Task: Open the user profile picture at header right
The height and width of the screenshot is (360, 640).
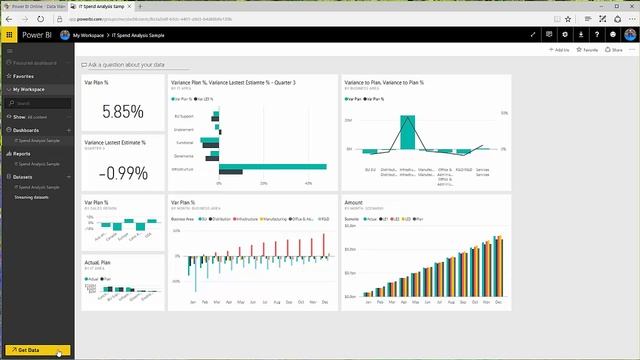Action: (630, 35)
